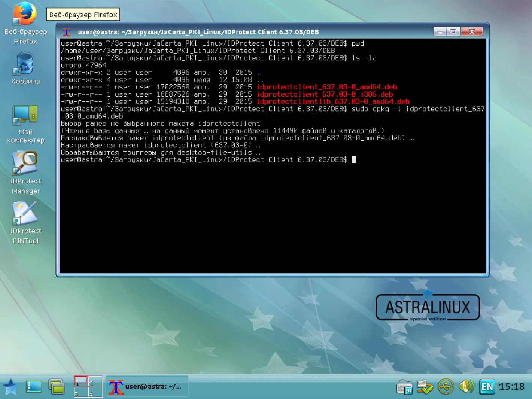The width and height of the screenshot is (532, 399).
Task: Click the 'ls -la' command text
Action: point(364,58)
